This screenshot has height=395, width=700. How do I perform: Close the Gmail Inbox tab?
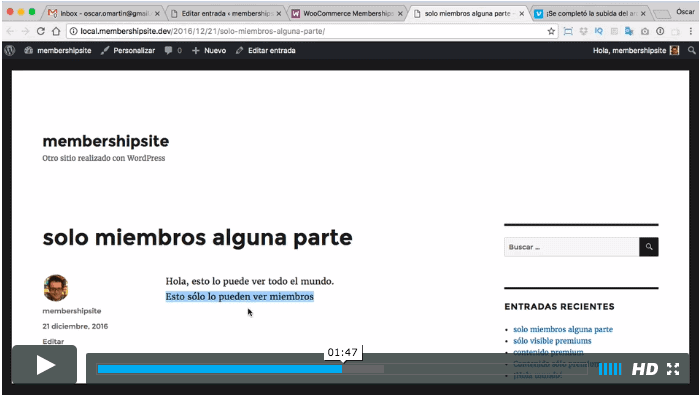157,14
